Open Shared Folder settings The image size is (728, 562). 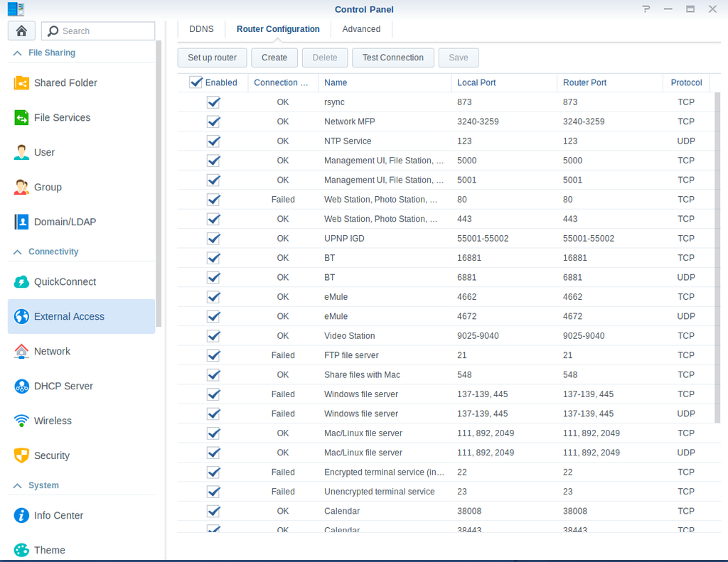(81, 83)
